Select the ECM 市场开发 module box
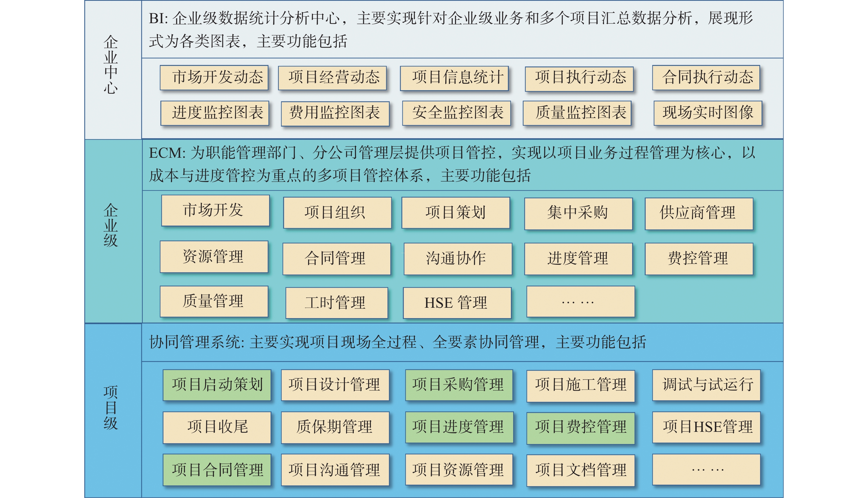868x498 pixels. 216,210
